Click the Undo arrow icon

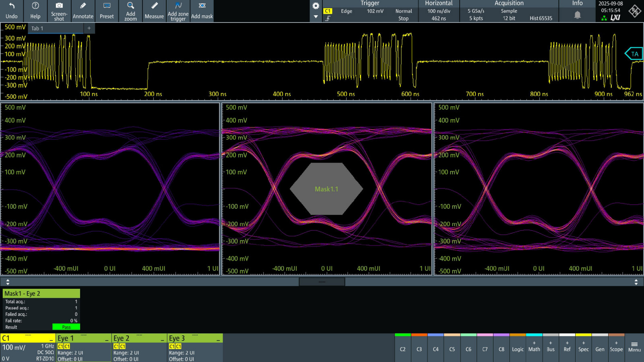(11, 6)
